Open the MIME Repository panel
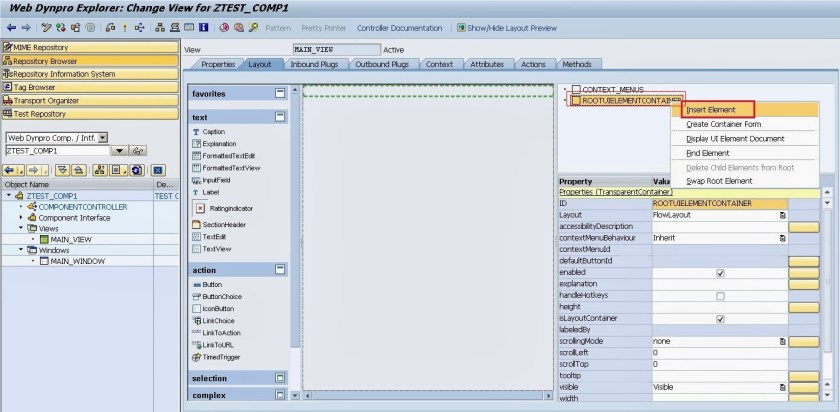Viewport: 840px width, 412px height. click(90, 48)
